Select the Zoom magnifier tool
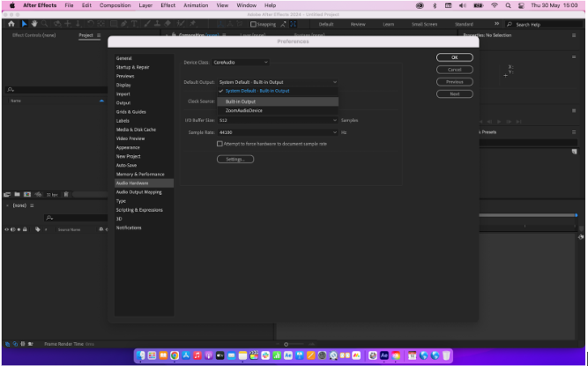 (x=45, y=24)
